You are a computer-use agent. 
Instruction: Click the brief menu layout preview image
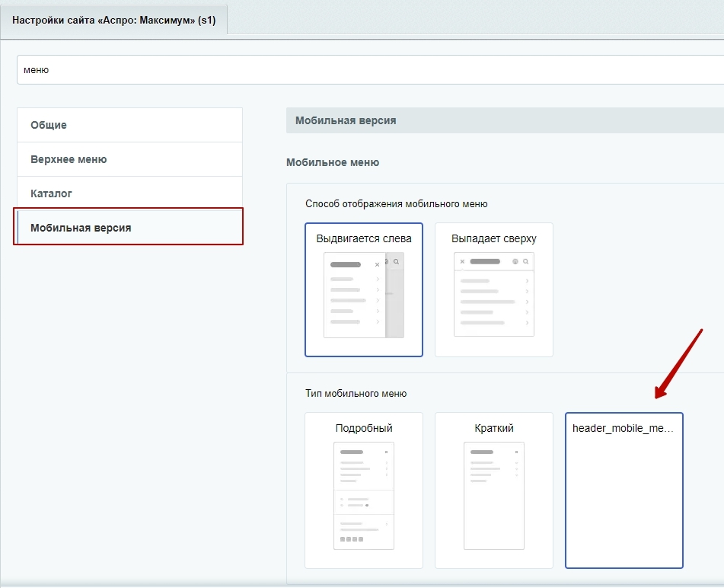pos(493,496)
